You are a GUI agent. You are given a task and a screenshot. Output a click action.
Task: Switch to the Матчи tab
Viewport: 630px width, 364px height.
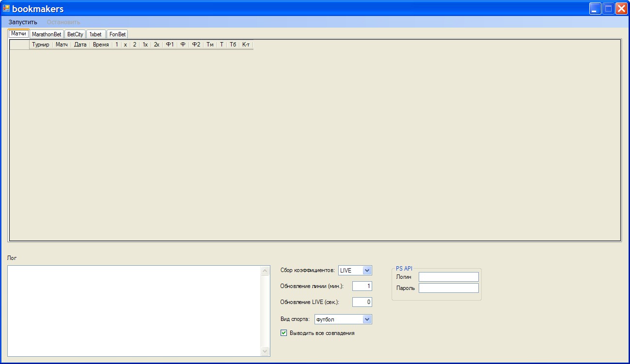[18, 34]
